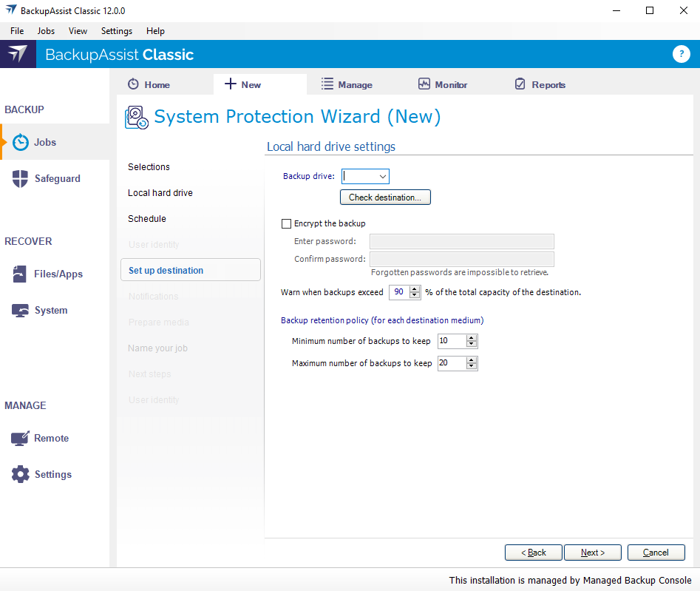The image size is (700, 591).
Task: Click the minimum backups value field
Action: pyautogui.click(x=452, y=341)
